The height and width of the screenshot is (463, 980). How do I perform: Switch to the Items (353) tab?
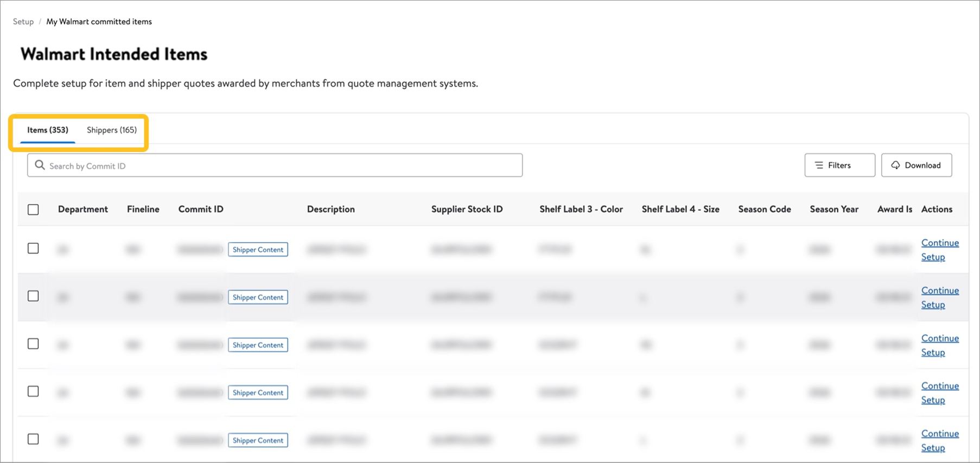[48, 130]
